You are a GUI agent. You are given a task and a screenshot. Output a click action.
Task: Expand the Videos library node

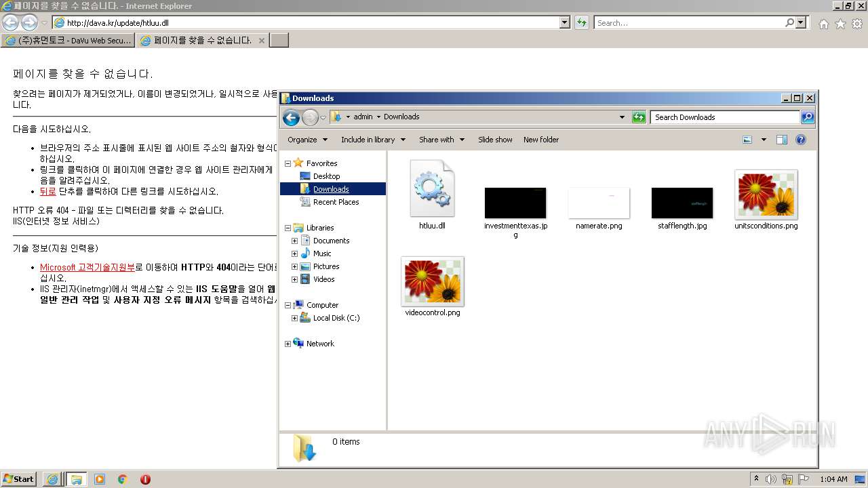click(x=294, y=279)
